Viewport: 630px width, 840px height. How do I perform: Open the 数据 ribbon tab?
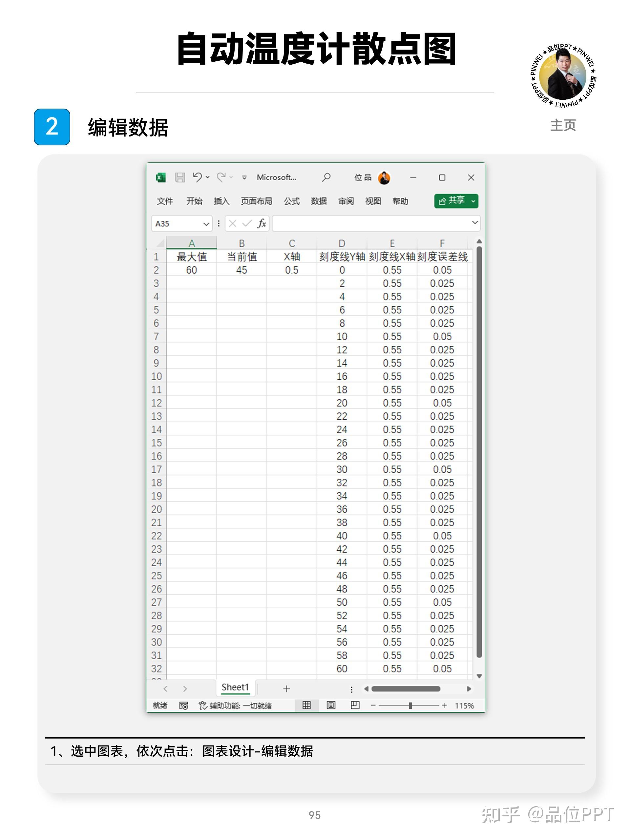click(319, 201)
